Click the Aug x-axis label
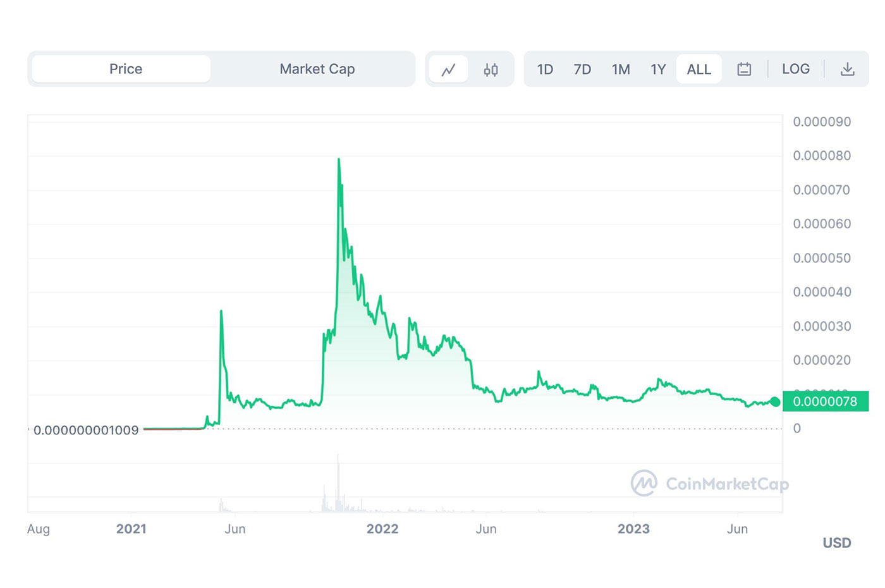This screenshot has width=885, height=588. [x=39, y=529]
